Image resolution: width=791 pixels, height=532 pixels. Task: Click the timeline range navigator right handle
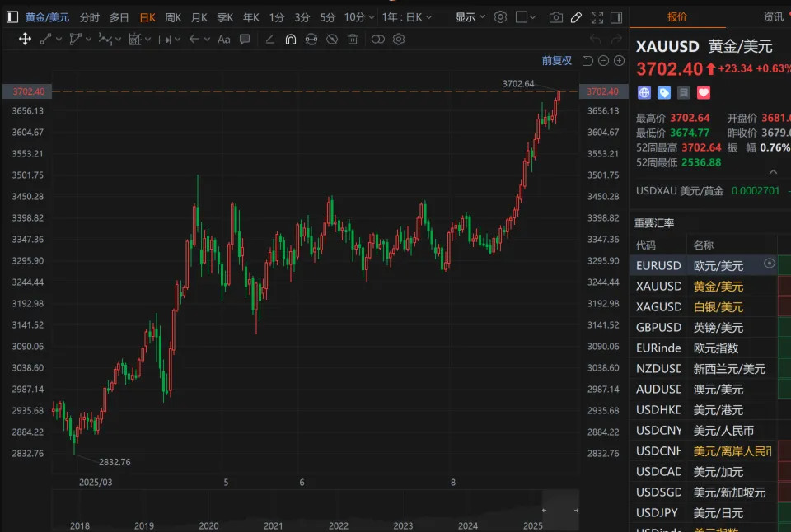tap(576, 511)
